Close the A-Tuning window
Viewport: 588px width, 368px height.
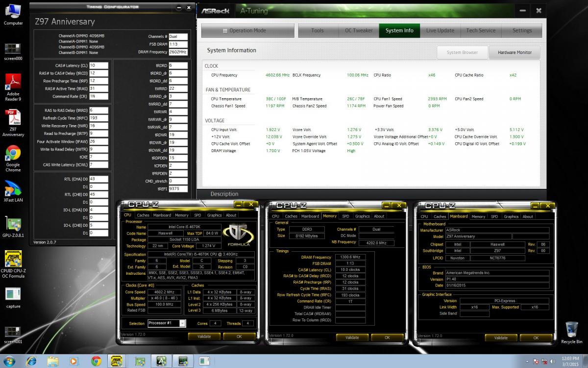539,10
